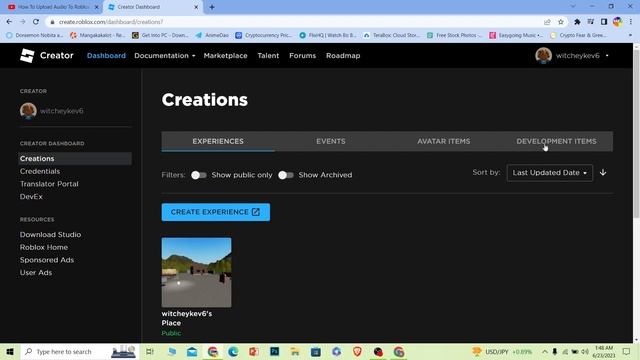Viewport: 640px width, 360px height.
Task: Open Microsoft Edge on taskbar
Action: [233, 351]
